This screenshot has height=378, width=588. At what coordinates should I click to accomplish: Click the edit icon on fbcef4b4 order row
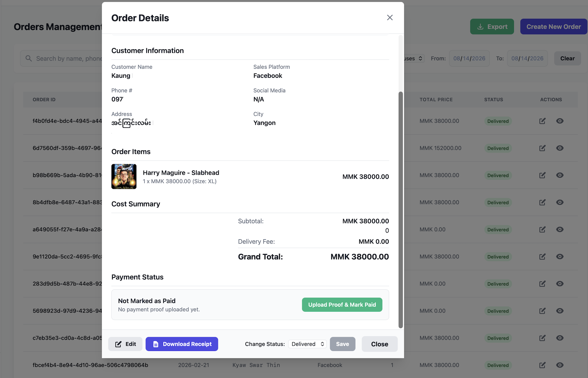click(542, 365)
